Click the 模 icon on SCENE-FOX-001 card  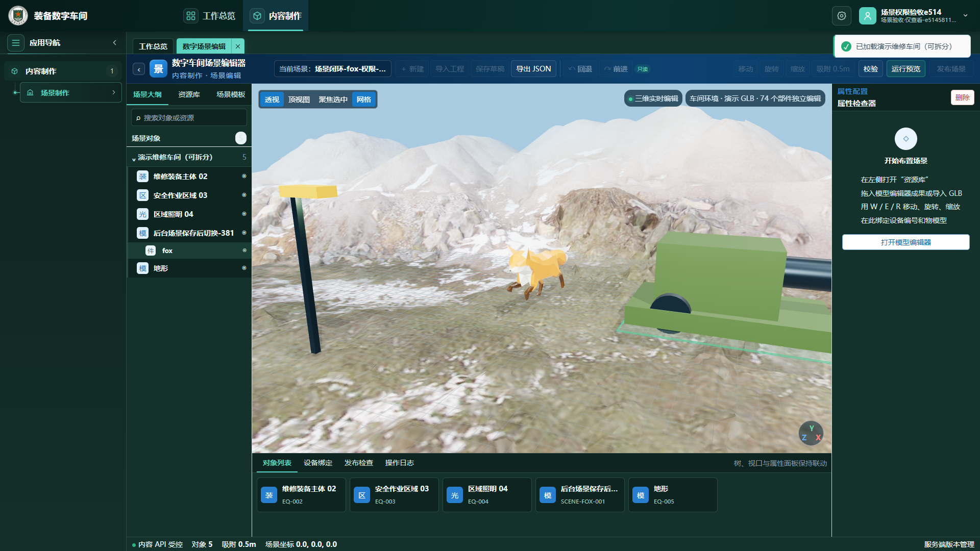coord(548,495)
